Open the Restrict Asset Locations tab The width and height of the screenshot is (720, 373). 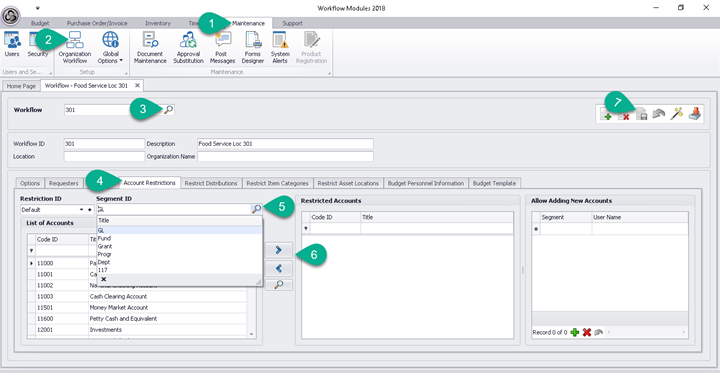point(348,183)
